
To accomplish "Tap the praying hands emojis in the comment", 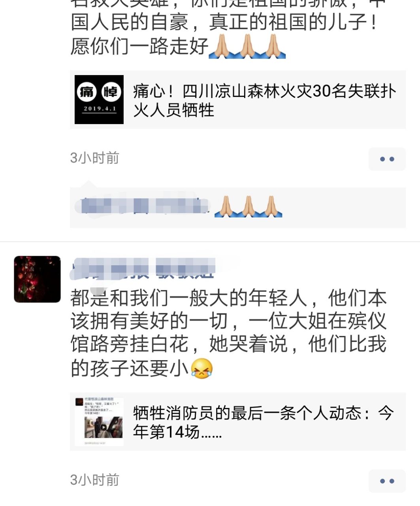I will coord(248,206).
